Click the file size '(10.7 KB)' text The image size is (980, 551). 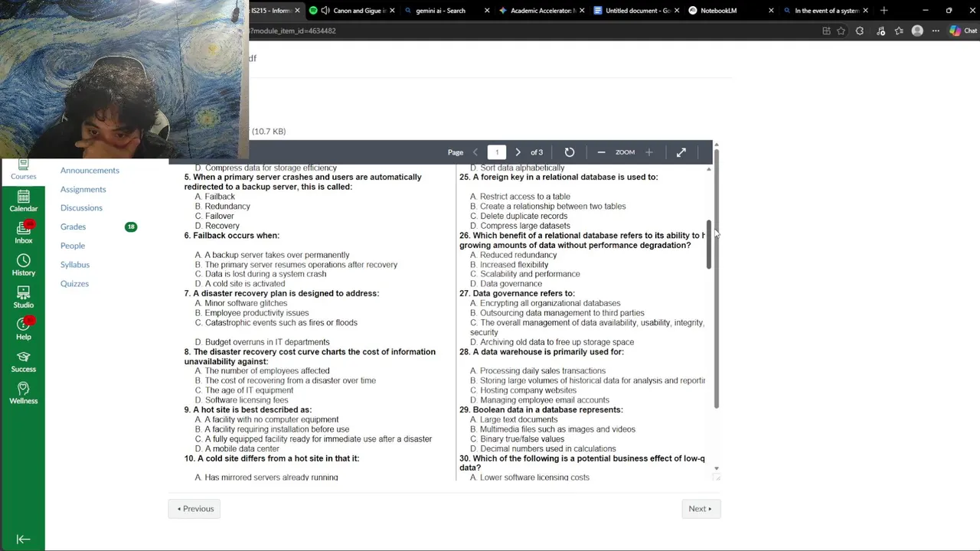pos(269,131)
